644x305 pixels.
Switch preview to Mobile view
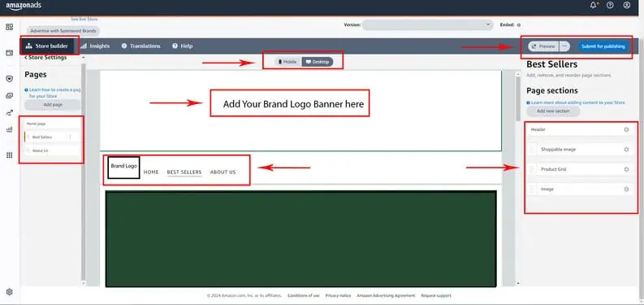pos(287,62)
